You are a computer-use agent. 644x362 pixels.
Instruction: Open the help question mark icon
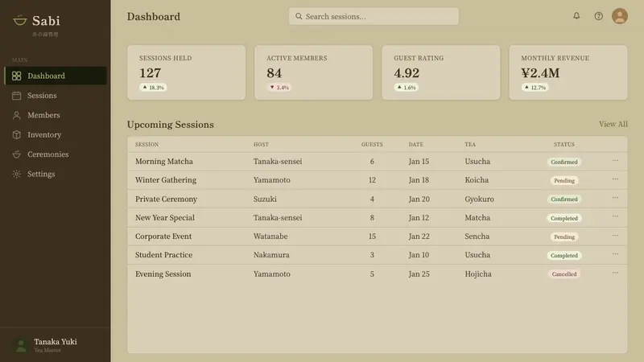[598, 16]
